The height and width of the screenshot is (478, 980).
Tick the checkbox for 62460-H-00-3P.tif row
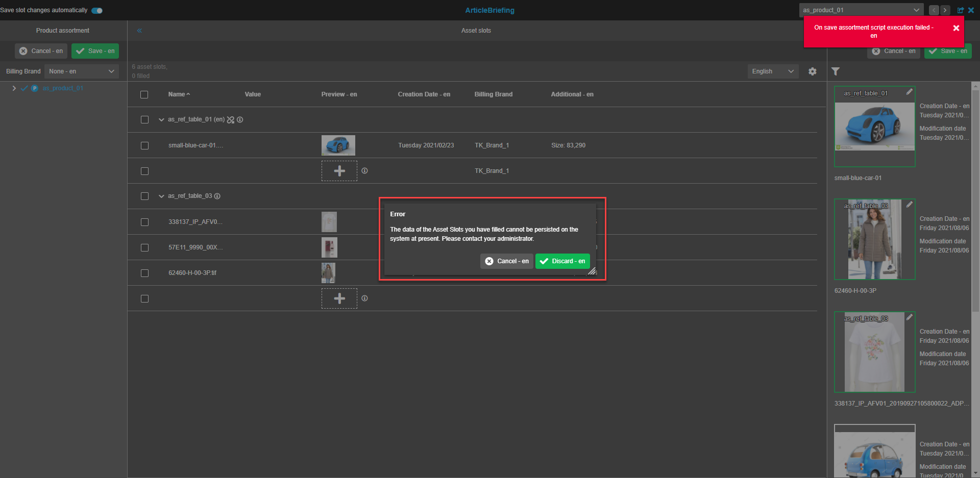pos(144,273)
